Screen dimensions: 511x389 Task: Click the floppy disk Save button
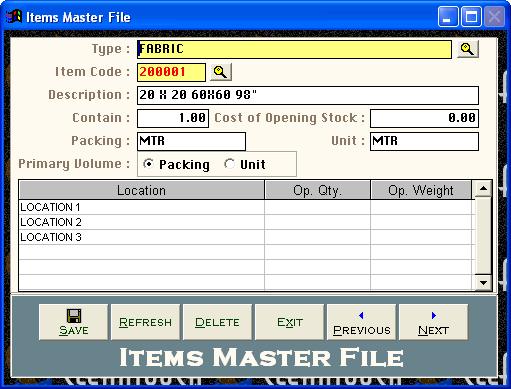[74, 322]
